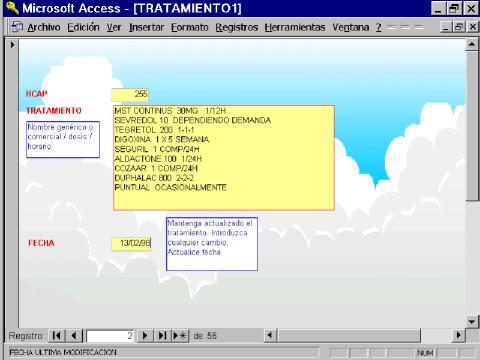
Task: Open the Formato menu
Action: tap(190, 27)
